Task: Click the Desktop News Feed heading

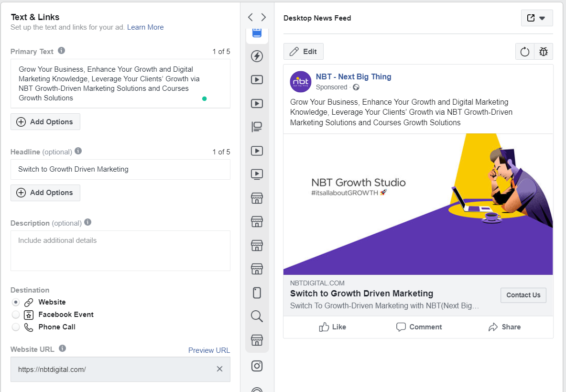Action: tap(317, 18)
